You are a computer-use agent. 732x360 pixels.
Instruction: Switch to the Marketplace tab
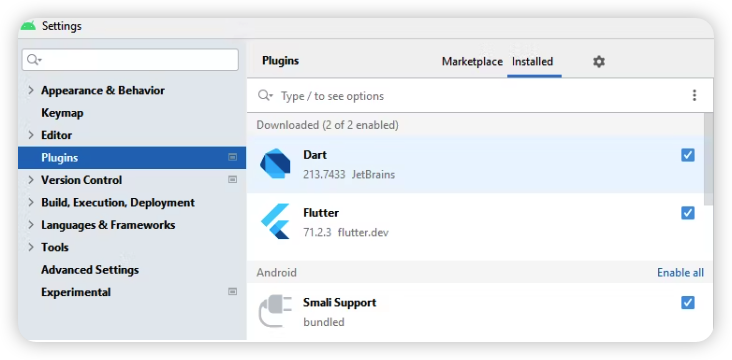[x=472, y=62]
